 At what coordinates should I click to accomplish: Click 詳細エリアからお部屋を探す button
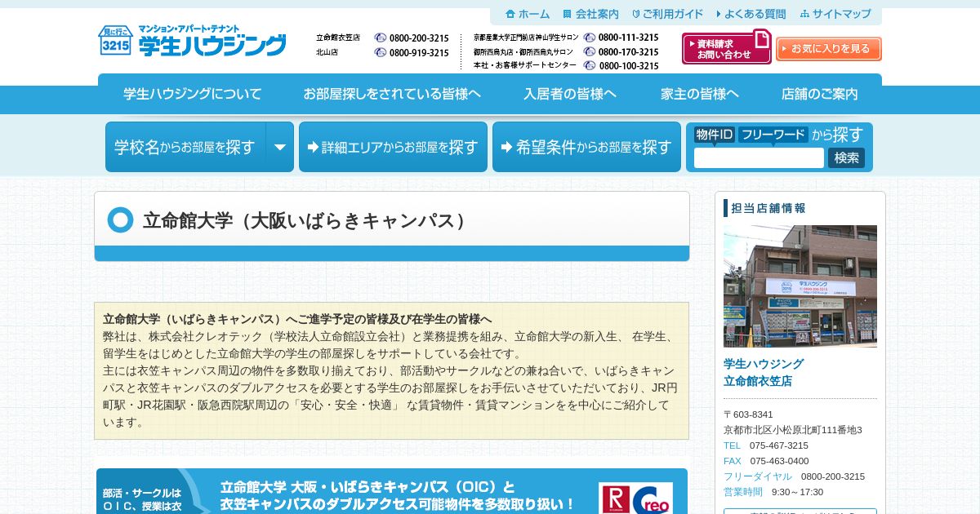click(x=393, y=147)
